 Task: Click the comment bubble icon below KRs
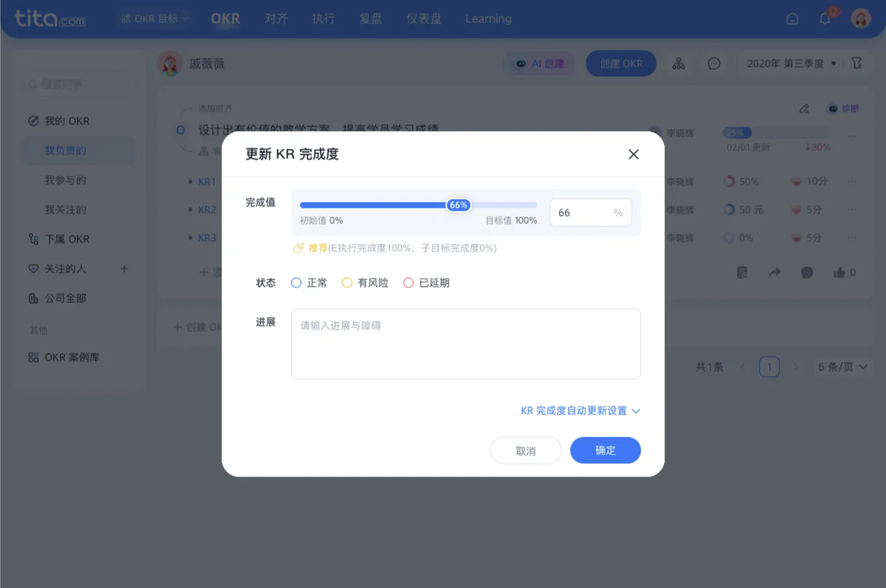tap(807, 272)
